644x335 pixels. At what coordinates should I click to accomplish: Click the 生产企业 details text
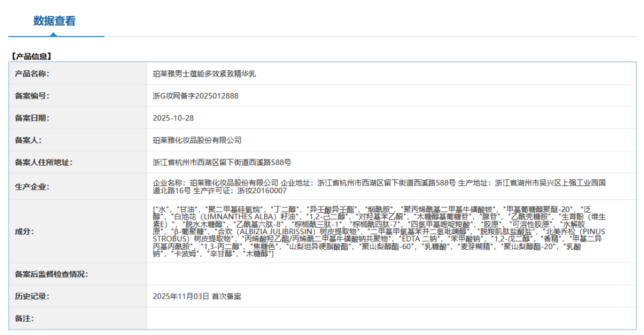[379, 187]
